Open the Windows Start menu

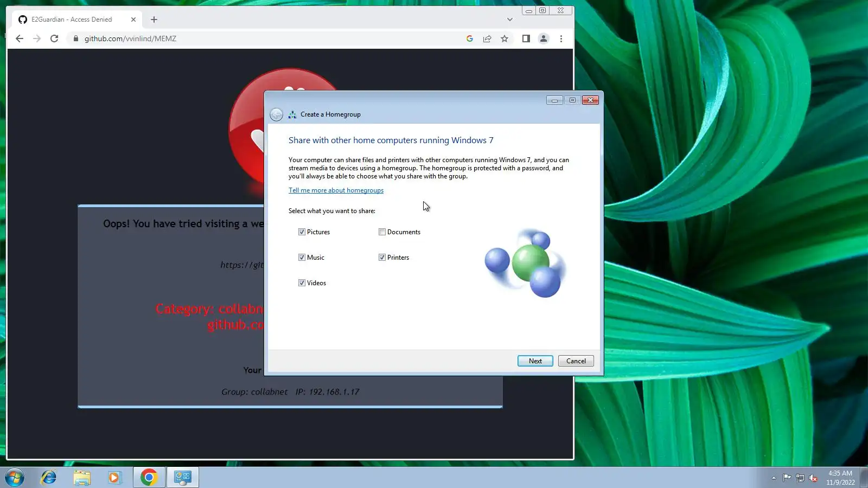click(x=15, y=478)
